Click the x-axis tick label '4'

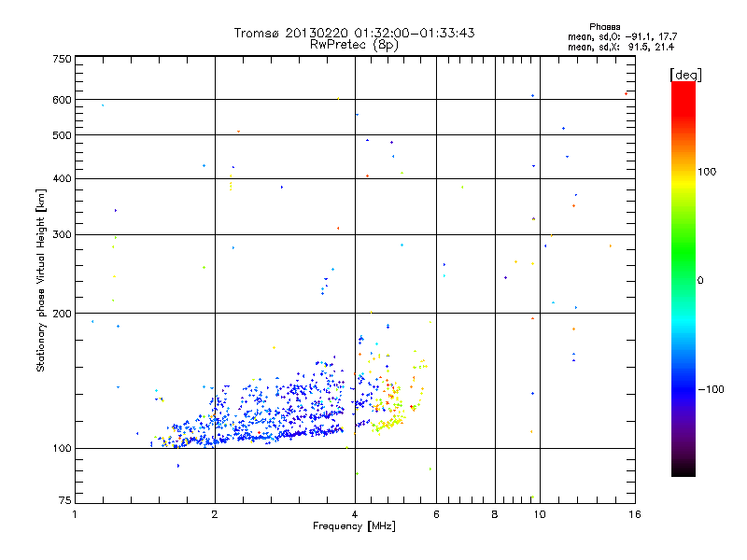(355, 514)
